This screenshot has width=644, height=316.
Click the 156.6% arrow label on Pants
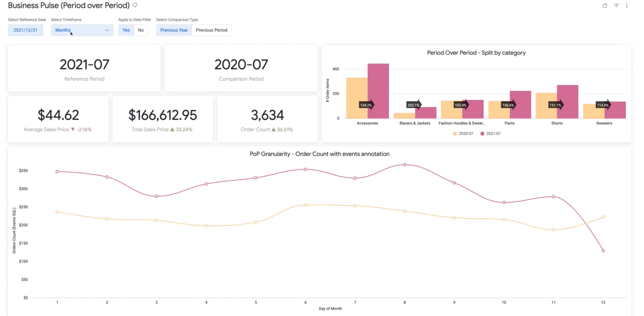(509, 105)
